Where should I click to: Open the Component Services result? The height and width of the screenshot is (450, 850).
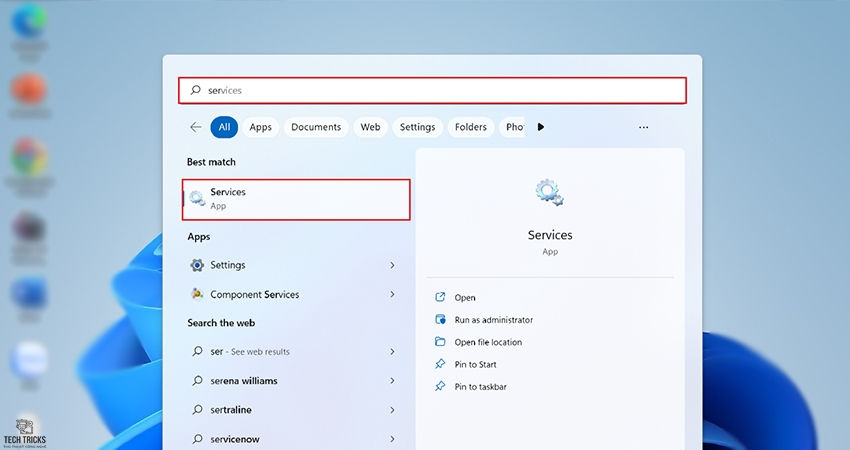pos(293,294)
